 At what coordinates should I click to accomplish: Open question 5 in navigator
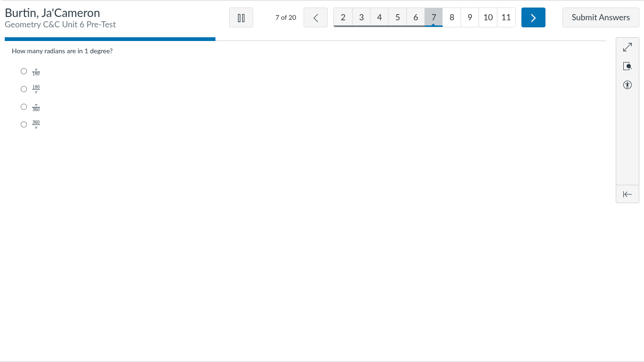pos(397,17)
